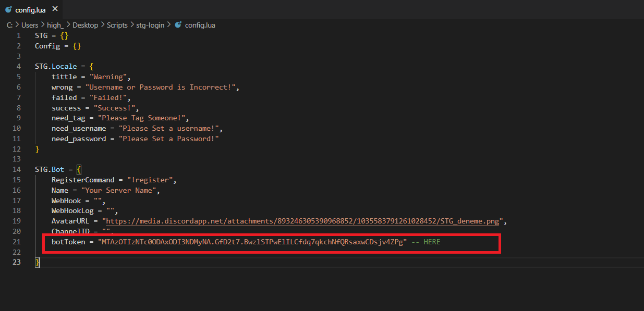Screen dimensions: 644x311
Task: Click line number 14 in the gutter
Action: [16, 169]
